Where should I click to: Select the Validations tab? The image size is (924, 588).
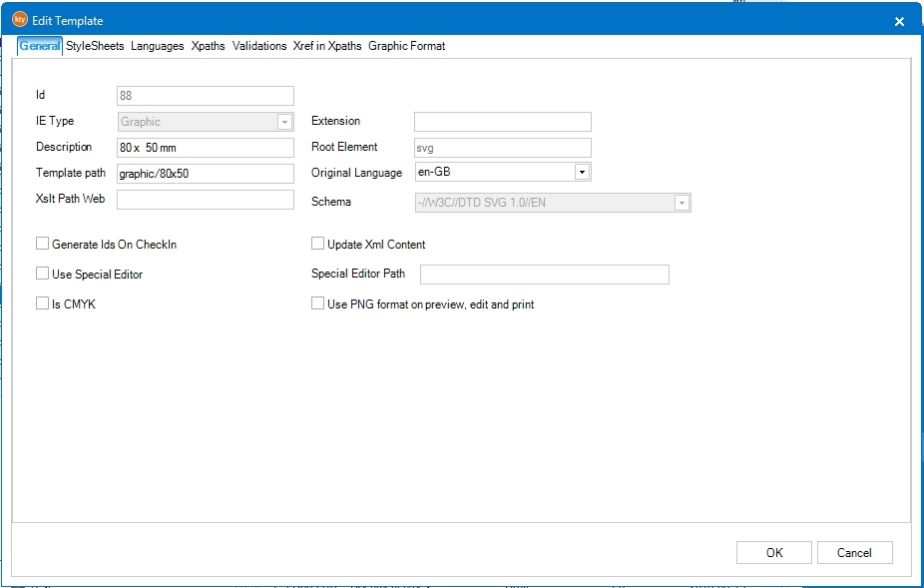[x=259, y=46]
